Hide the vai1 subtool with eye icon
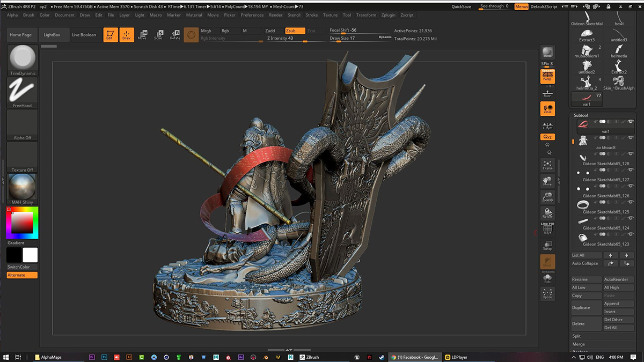Screen dimensions: 644x362 click(631, 122)
